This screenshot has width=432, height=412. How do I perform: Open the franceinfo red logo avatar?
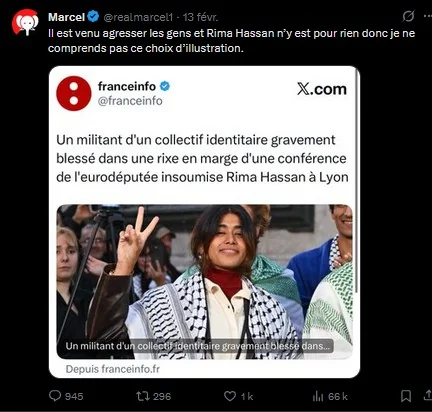(74, 93)
